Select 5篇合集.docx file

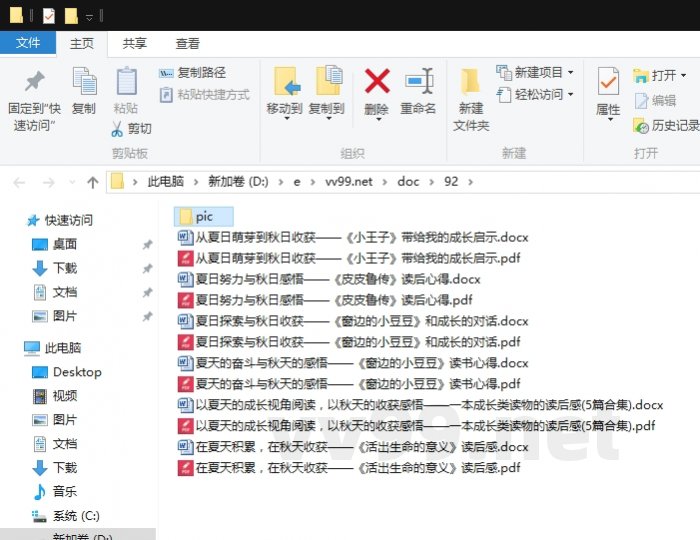[x=420, y=405]
